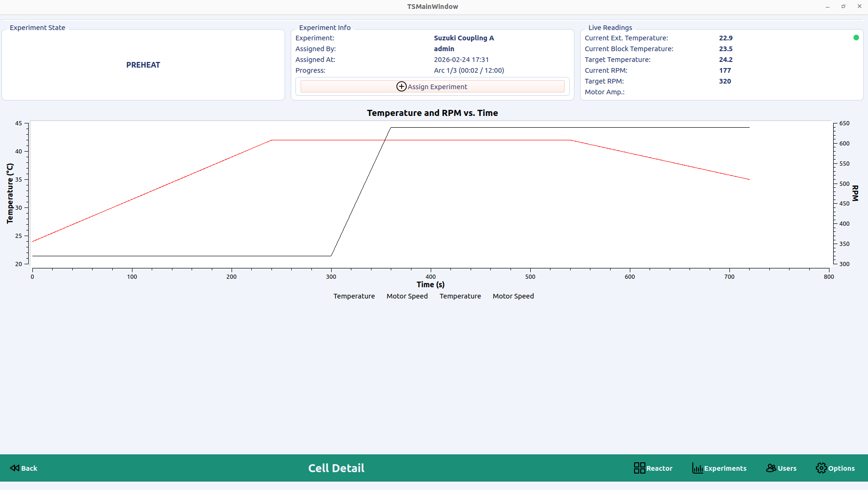Toggle the first Temperature legend entry
Viewport: 868px width, 490px height.
coord(354,296)
